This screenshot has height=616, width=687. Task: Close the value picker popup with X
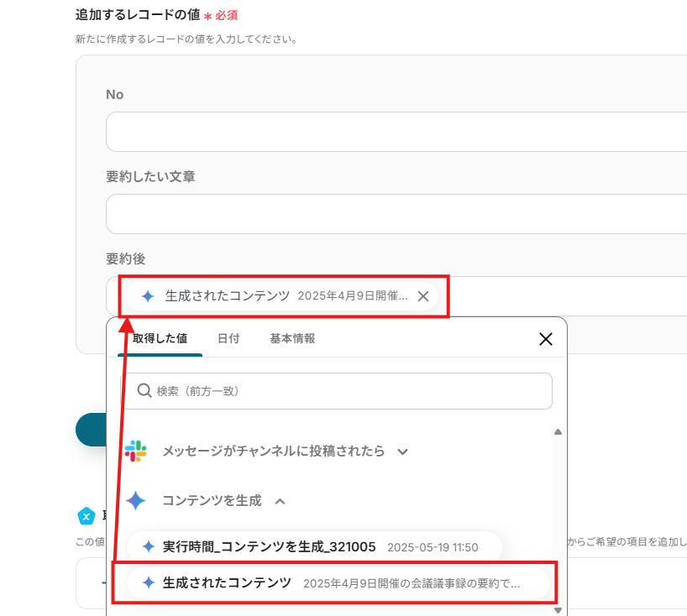pyautogui.click(x=545, y=339)
